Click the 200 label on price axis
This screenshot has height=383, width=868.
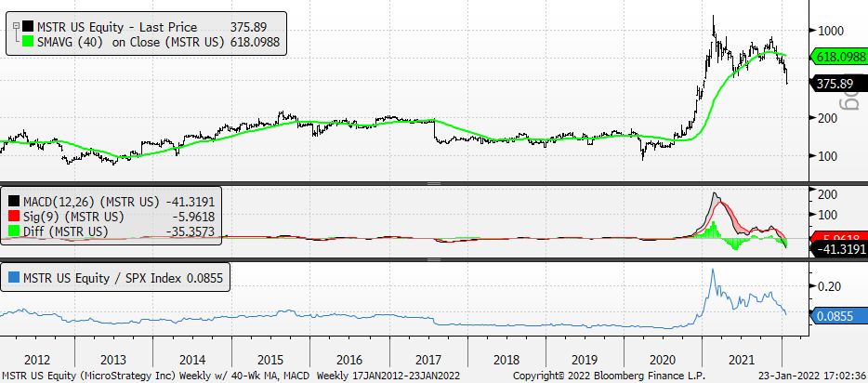pyautogui.click(x=829, y=118)
